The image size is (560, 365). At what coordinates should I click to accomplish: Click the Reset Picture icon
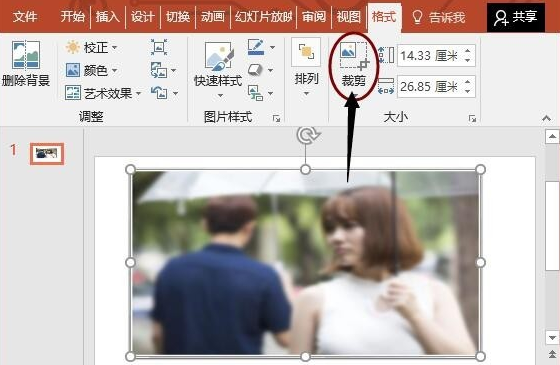click(159, 93)
